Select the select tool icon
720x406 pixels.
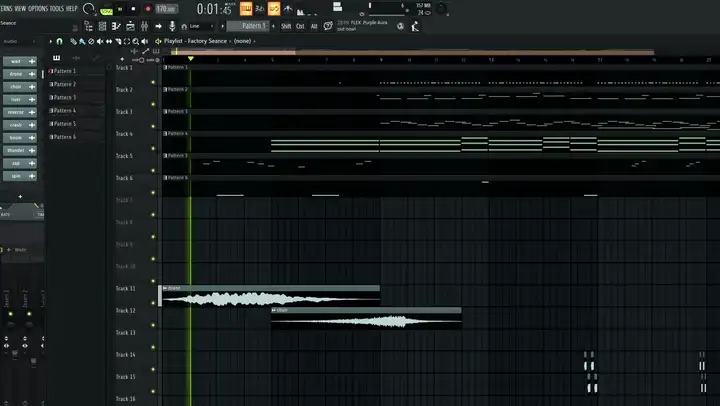(x=127, y=41)
